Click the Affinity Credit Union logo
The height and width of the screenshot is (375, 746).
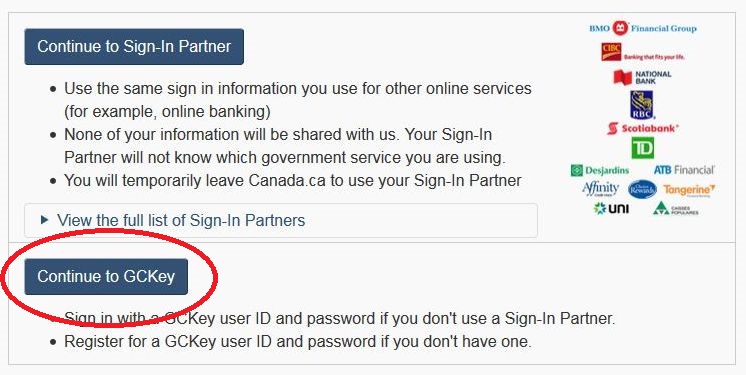tap(600, 189)
